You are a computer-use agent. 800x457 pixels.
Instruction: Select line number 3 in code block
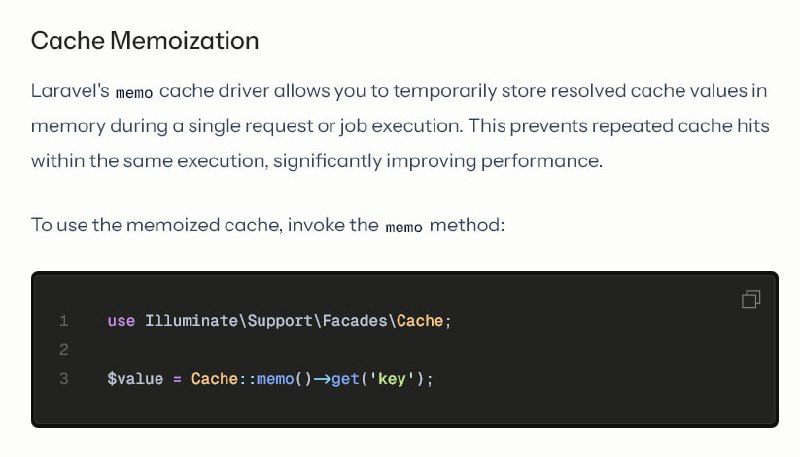(x=63, y=378)
